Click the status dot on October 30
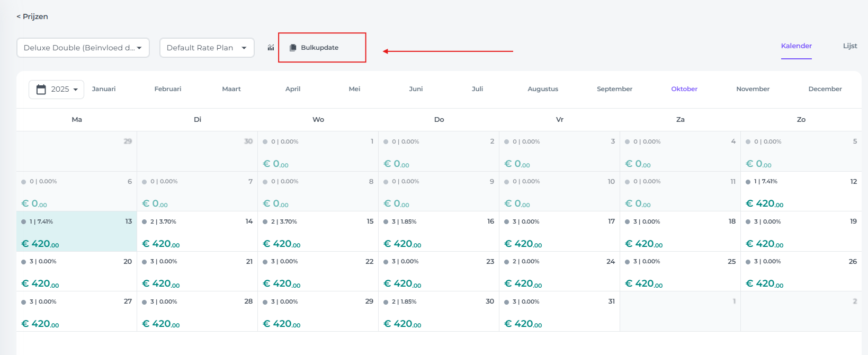Screen dimensions: 868x355 point(386,302)
